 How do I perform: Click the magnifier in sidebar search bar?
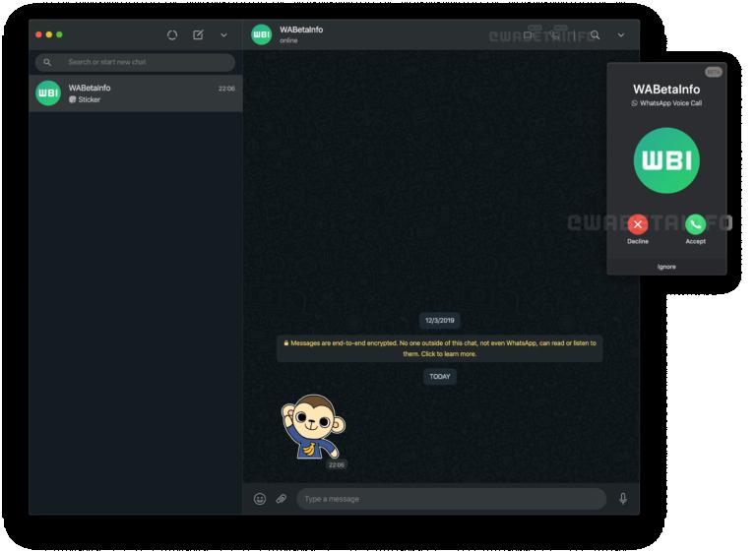point(47,62)
